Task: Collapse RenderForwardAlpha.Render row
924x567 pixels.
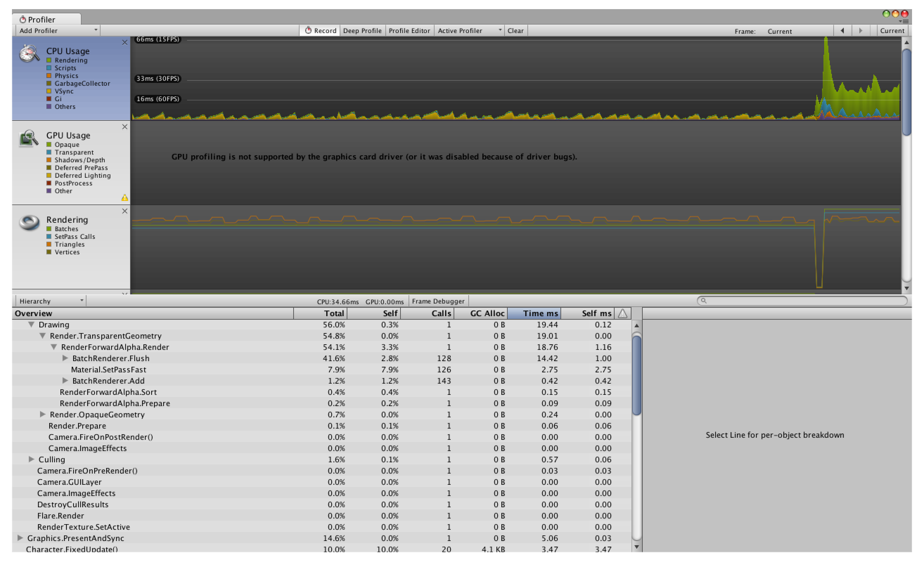Action: 54,347
